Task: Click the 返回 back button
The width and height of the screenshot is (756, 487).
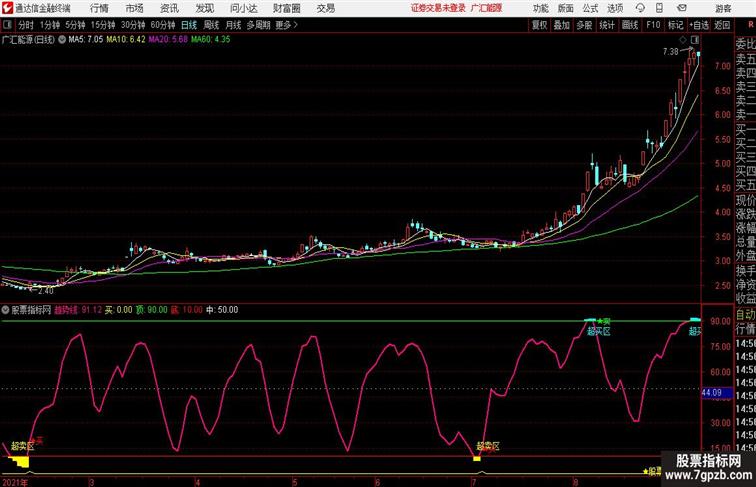Action: point(722,25)
